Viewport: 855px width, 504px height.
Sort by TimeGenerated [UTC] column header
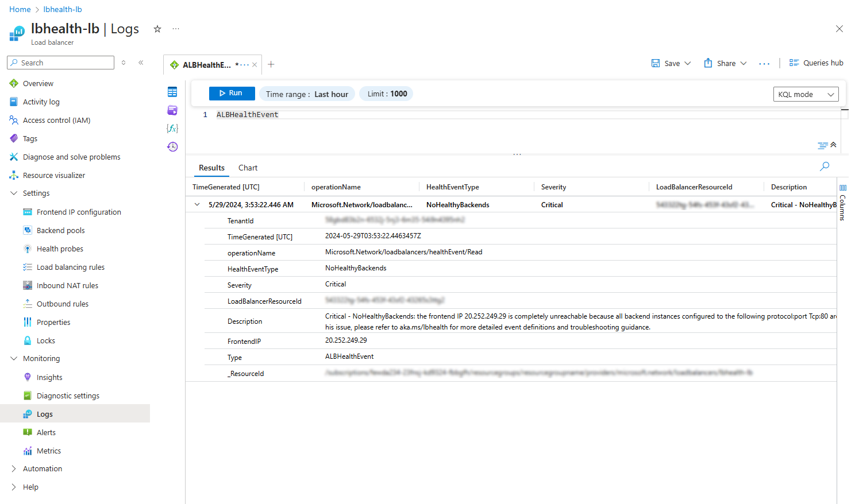coord(226,187)
